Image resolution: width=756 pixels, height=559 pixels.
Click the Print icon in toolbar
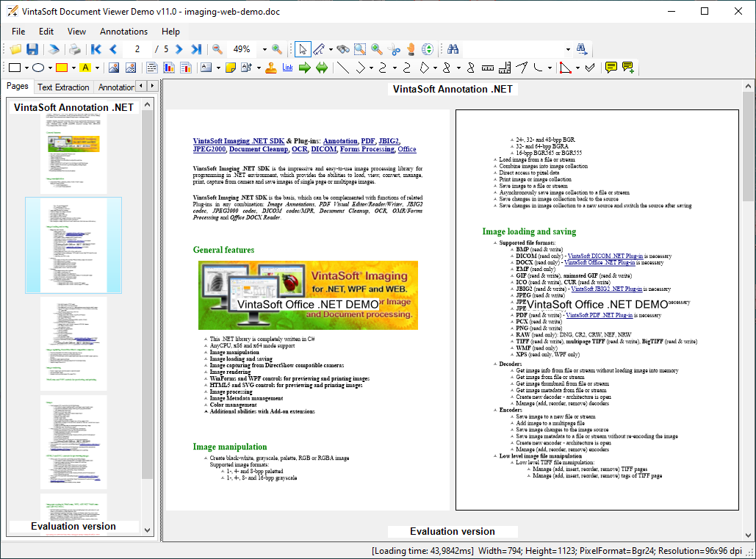[x=74, y=49]
